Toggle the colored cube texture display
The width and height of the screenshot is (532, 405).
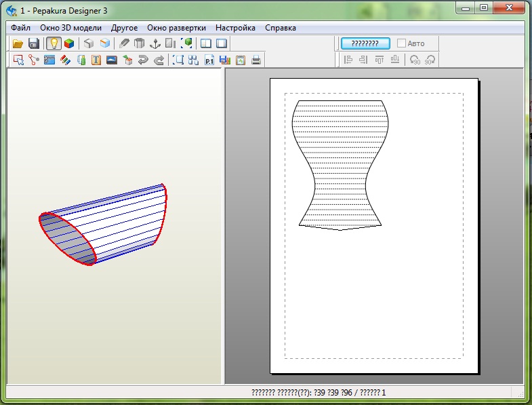pyautogui.click(x=69, y=43)
